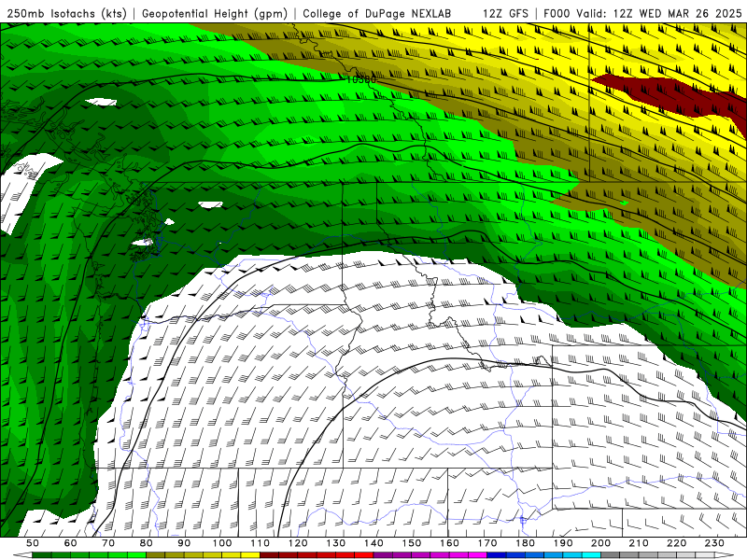Click the '180' legend value
747x560 pixels.
(x=525, y=543)
